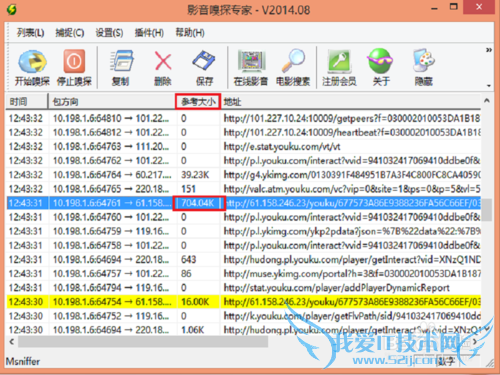The height and width of the screenshot is (375, 500).
Task: Select the valc.atm.youku.com row sized 151
Action: click(243, 189)
